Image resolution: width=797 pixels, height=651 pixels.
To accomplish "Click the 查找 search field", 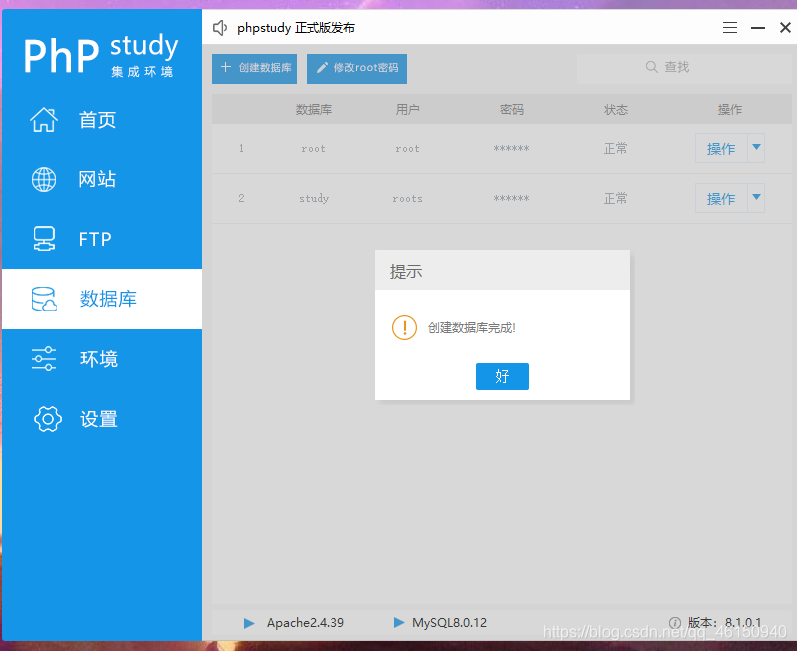I will (x=684, y=68).
